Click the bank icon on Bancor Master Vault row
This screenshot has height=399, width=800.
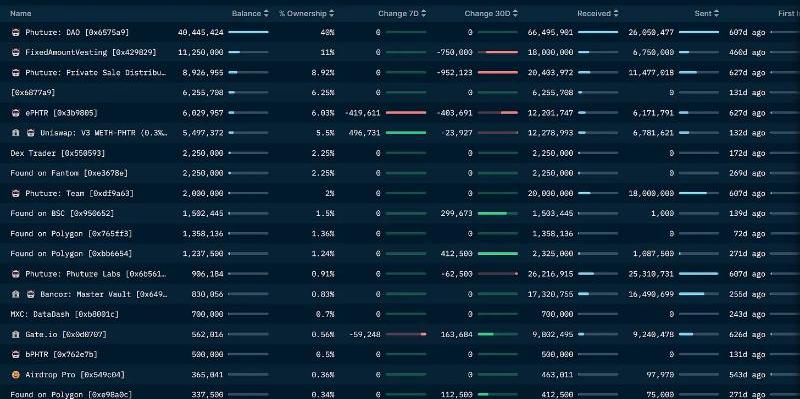pyautogui.click(x=15, y=294)
